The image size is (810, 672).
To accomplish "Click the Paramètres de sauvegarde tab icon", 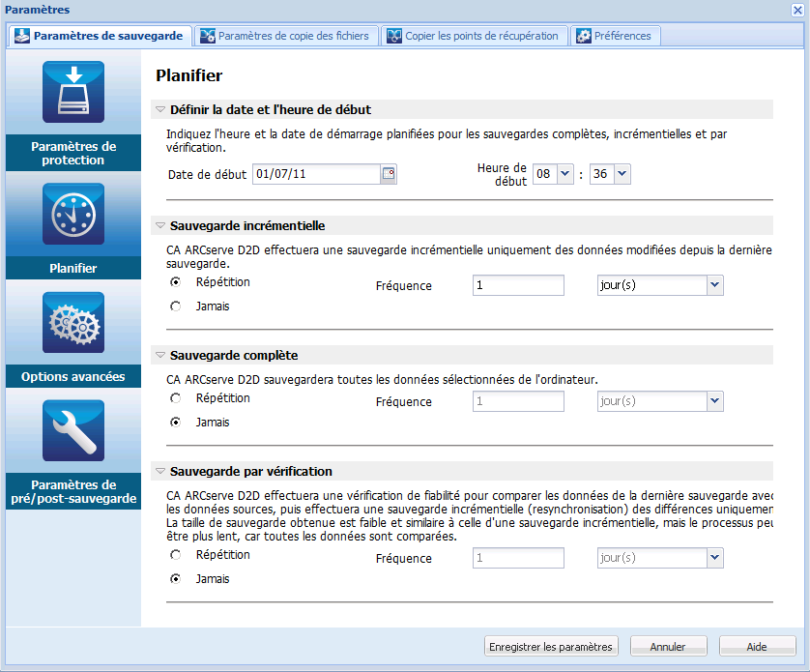I will click(x=22, y=36).
